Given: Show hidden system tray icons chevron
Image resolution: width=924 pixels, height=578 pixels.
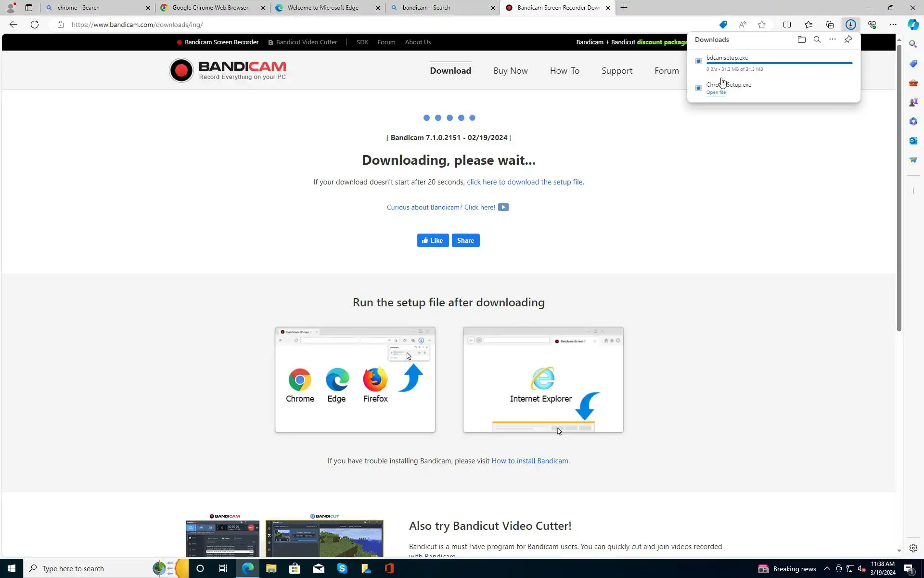Looking at the screenshot, I should pos(827,569).
